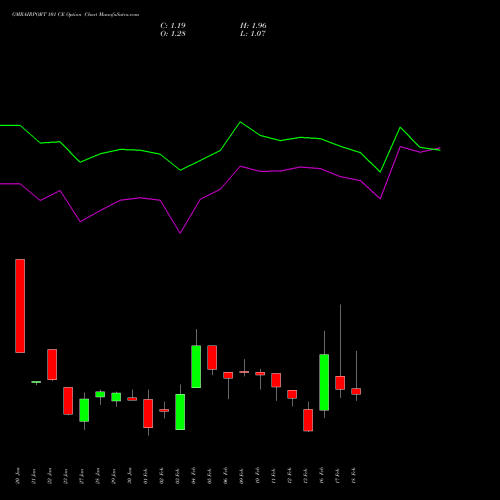Click the red candle above 05 Feb
Viewport: 500px width, 500px height.
coord(212,357)
